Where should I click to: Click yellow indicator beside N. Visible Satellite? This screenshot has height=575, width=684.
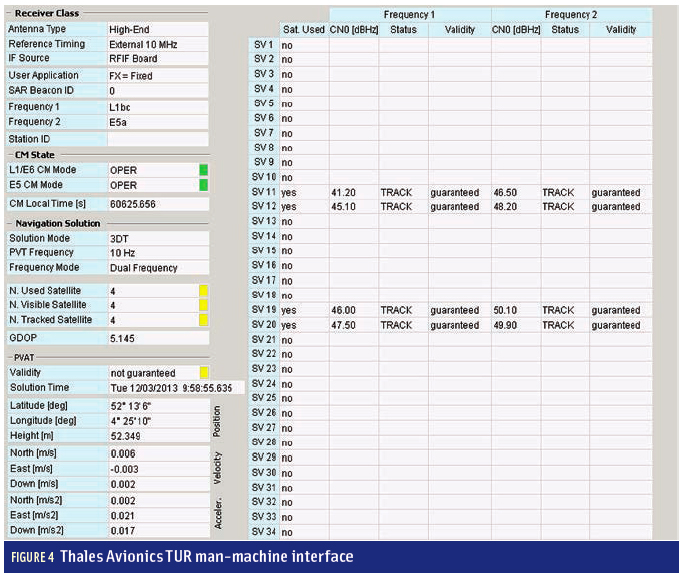tap(204, 305)
